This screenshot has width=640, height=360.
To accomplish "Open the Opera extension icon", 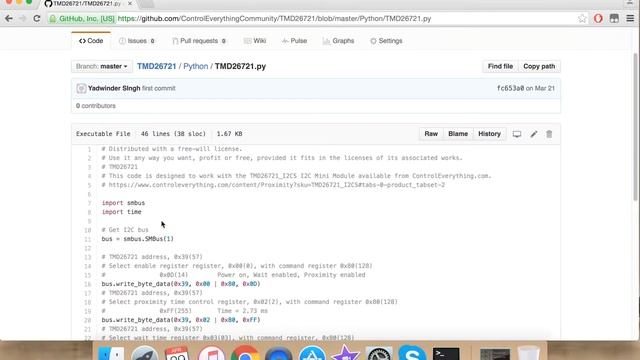I will click(598, 18).
